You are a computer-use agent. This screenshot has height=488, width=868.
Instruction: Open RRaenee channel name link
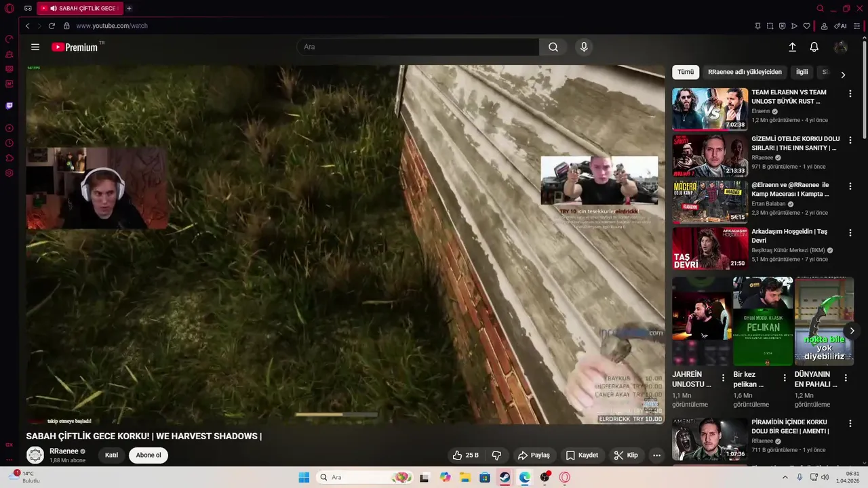[64, 451]
